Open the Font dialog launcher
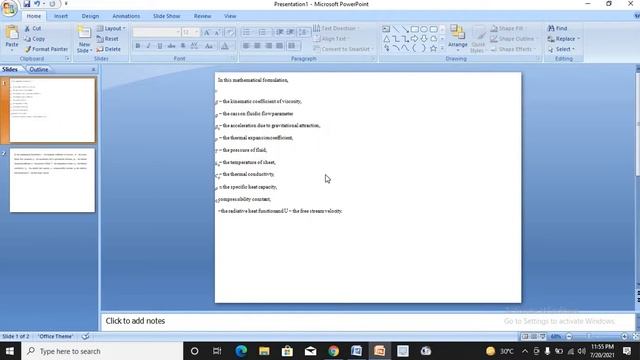Viewport: 640px width, 360px height. (233, 59)
